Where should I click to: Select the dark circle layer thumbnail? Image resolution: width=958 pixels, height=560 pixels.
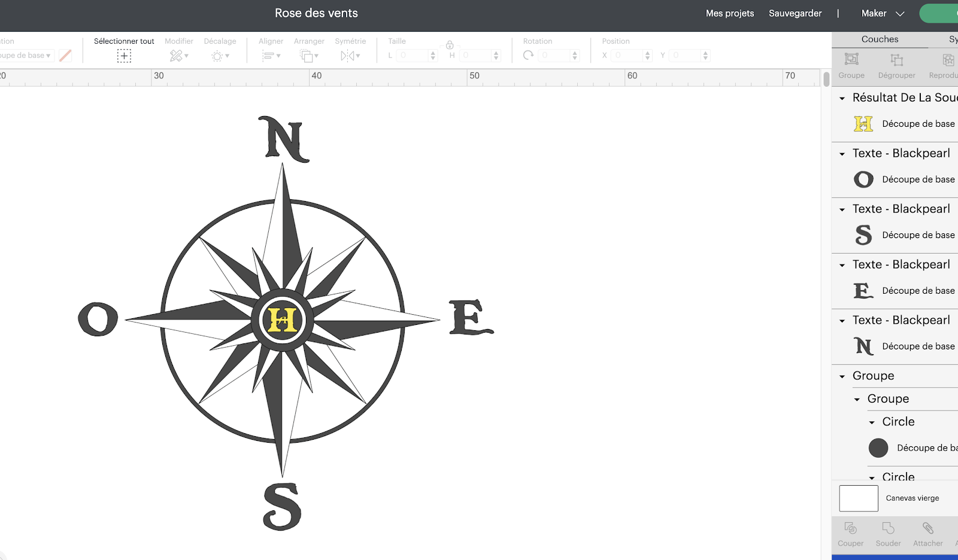[x=878, y=448]
